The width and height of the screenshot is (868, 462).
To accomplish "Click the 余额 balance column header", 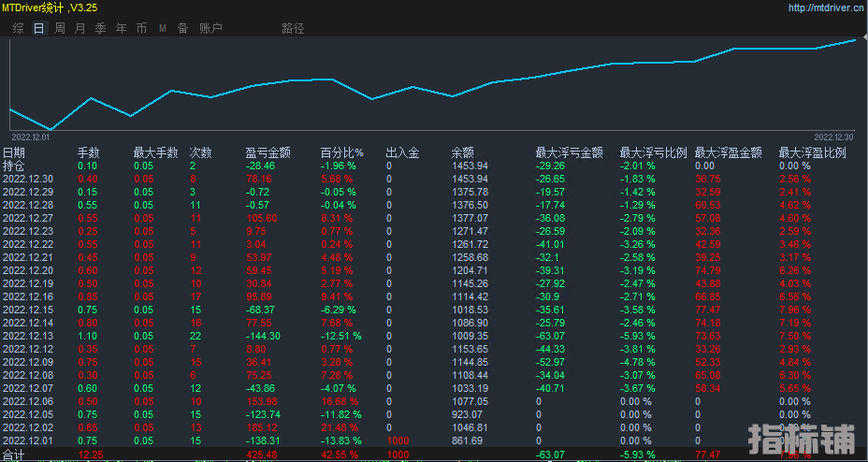I will click(x=462, y=152).
